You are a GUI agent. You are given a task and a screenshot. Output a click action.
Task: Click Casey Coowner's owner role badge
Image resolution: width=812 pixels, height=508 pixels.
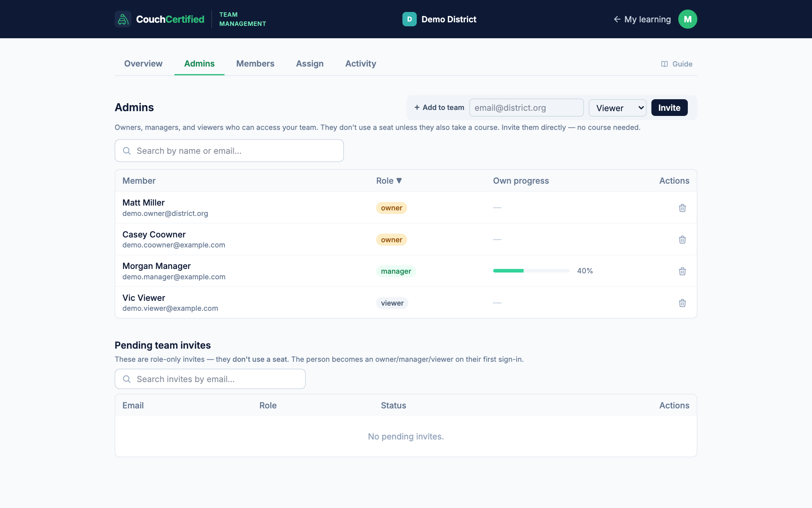point(391,240)
